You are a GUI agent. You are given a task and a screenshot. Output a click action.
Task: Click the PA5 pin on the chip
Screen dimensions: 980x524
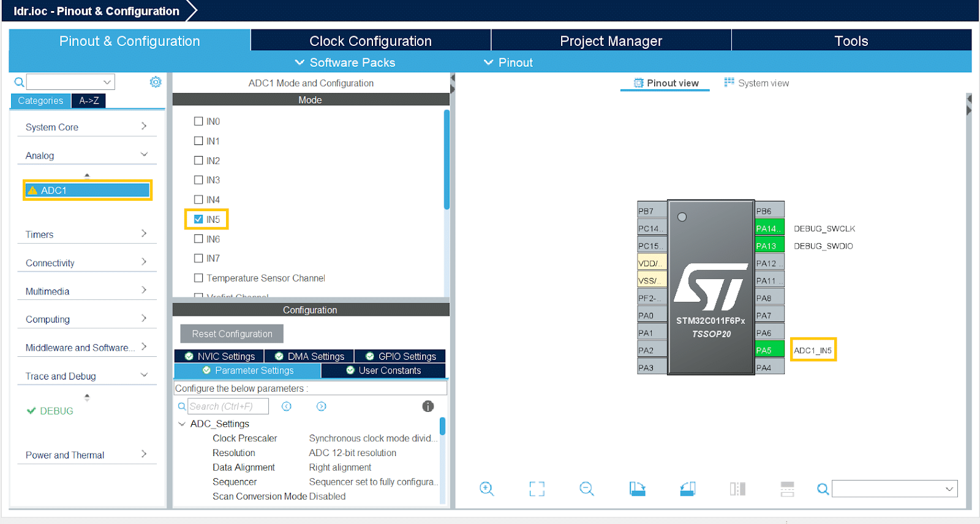click(769, 350)
